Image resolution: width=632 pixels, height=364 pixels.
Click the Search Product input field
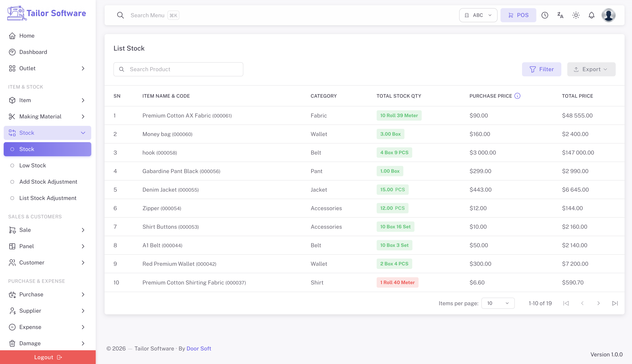(178, 69)
